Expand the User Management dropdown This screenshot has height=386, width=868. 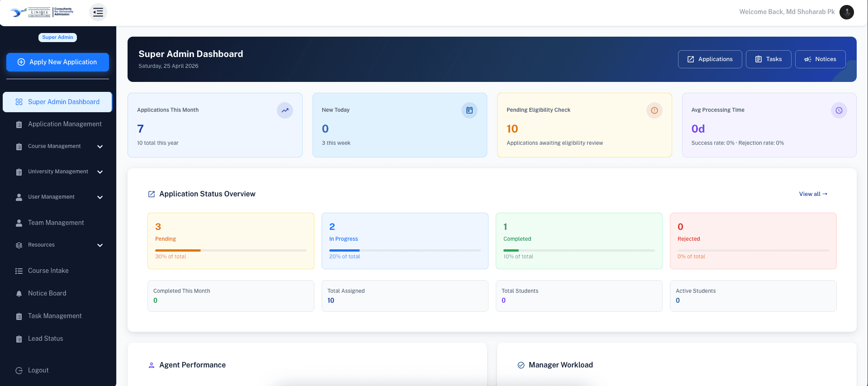pos(100,197)
